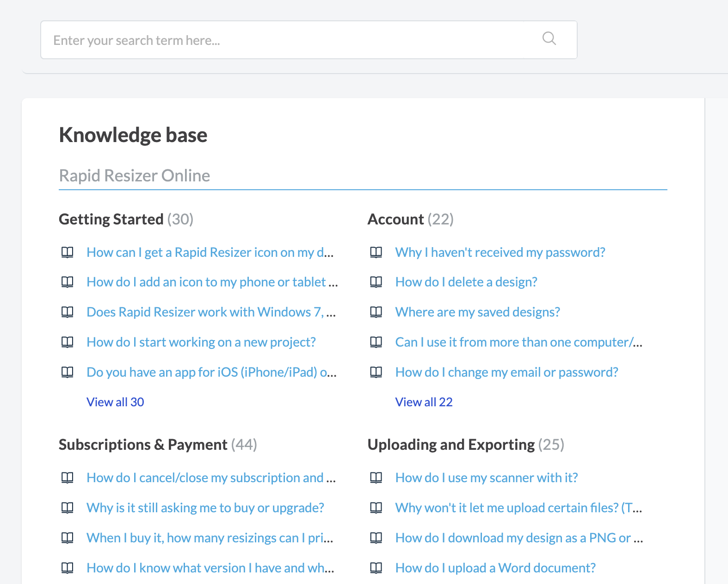Click book icon beside 'How do I use my scanner with it?'
728x584 pixels.
click(376, 478)
